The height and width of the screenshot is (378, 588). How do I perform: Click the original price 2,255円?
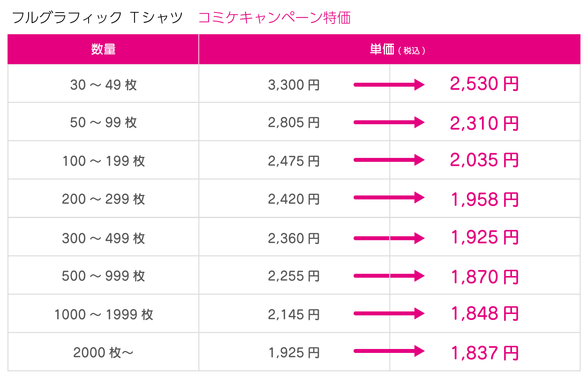(x=294, y=276)
